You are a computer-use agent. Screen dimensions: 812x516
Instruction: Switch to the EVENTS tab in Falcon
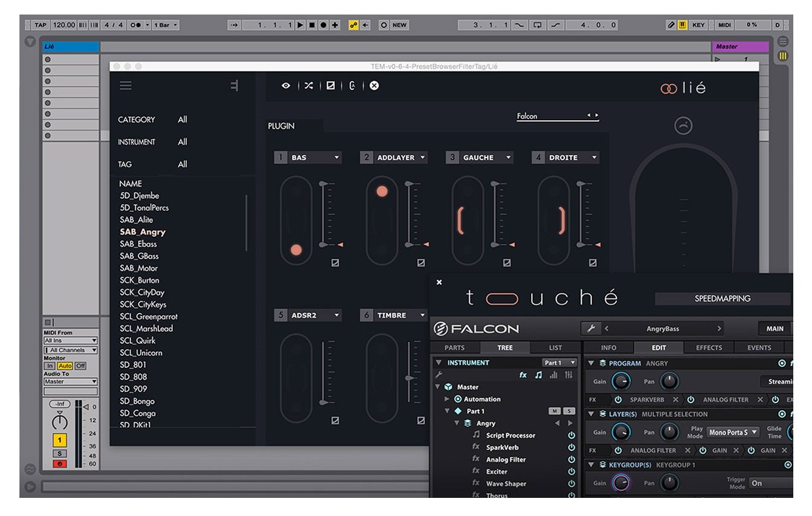click(759, 347)
